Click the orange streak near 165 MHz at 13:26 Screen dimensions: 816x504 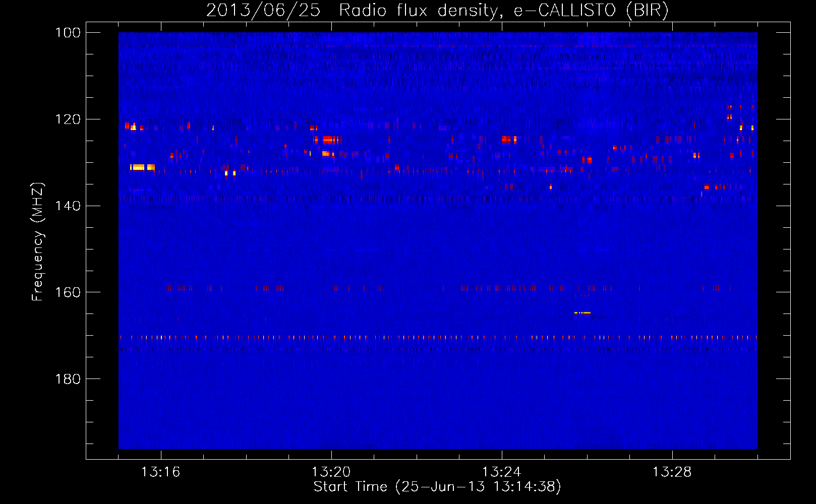click(582, 313)
